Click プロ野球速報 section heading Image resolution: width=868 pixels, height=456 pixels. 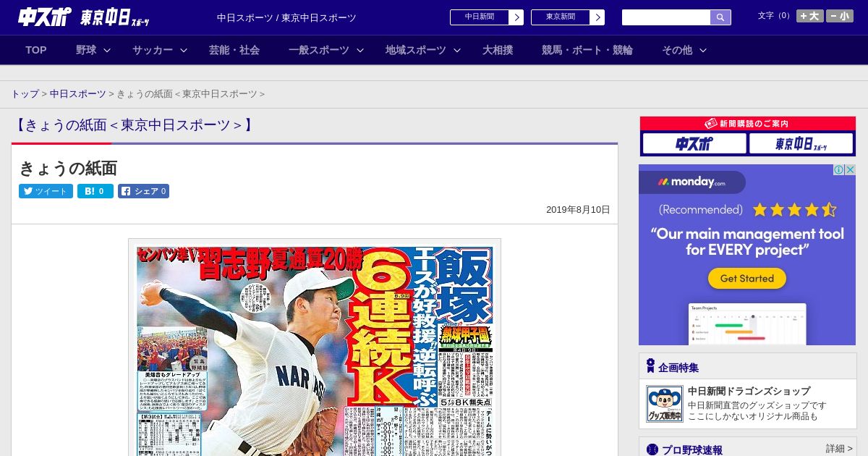tap(692, 449)
